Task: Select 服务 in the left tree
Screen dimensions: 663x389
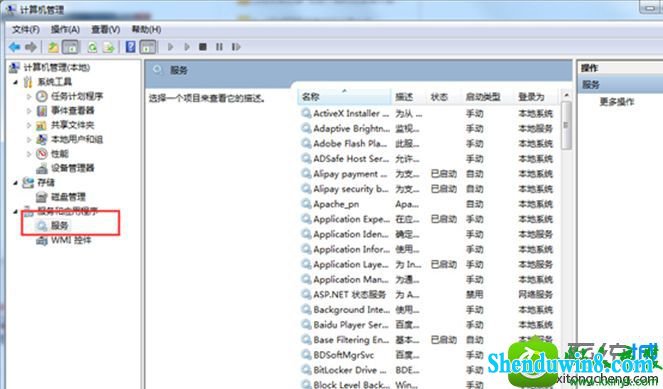Action: pyautogui.click(x=59, y=226)
